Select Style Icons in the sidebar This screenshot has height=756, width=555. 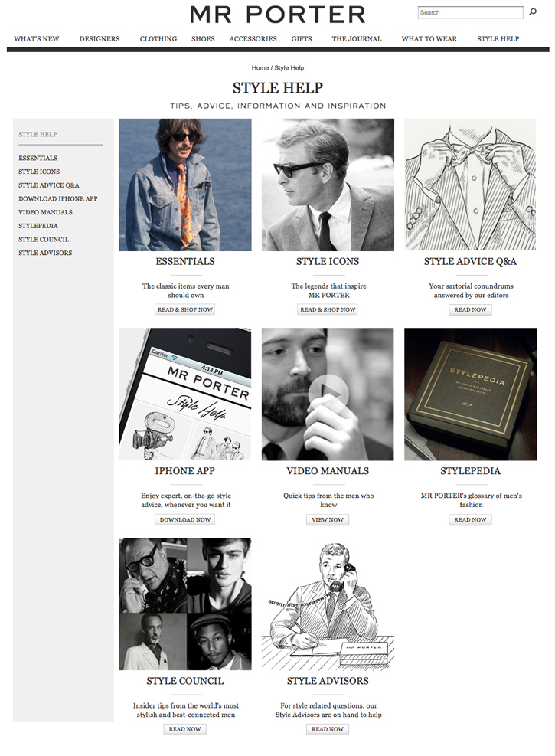pyautogui.click(x=39, y=172)
